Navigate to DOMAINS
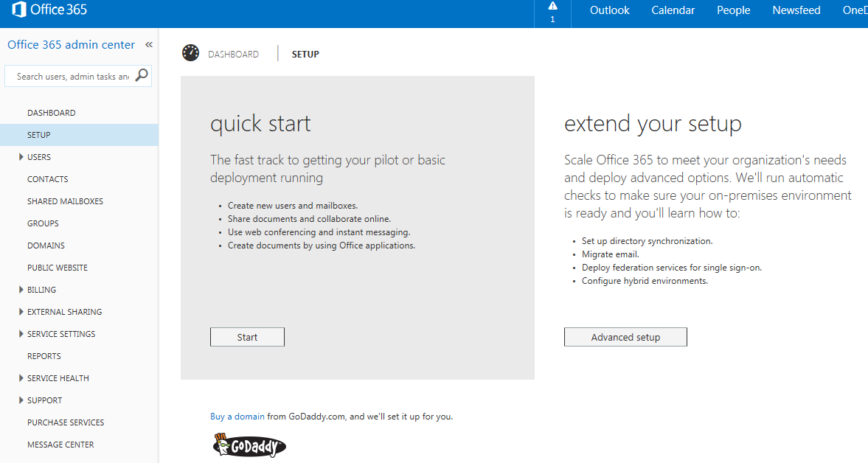 [x=46, y=246]
